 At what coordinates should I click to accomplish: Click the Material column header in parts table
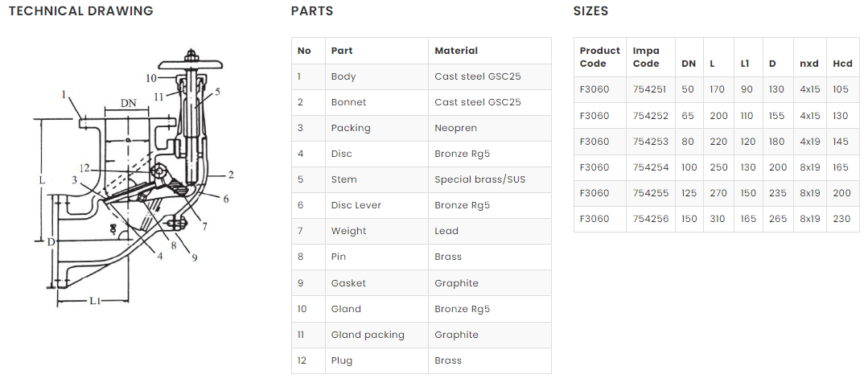coord(456,51)
